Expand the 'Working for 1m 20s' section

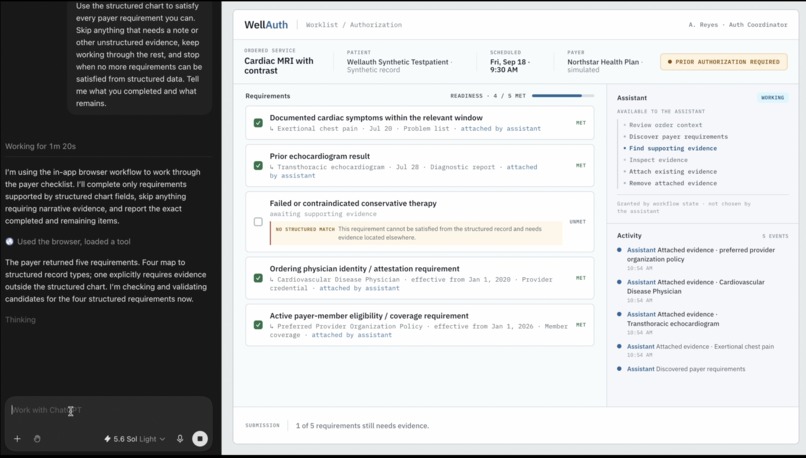coord(41,146)
